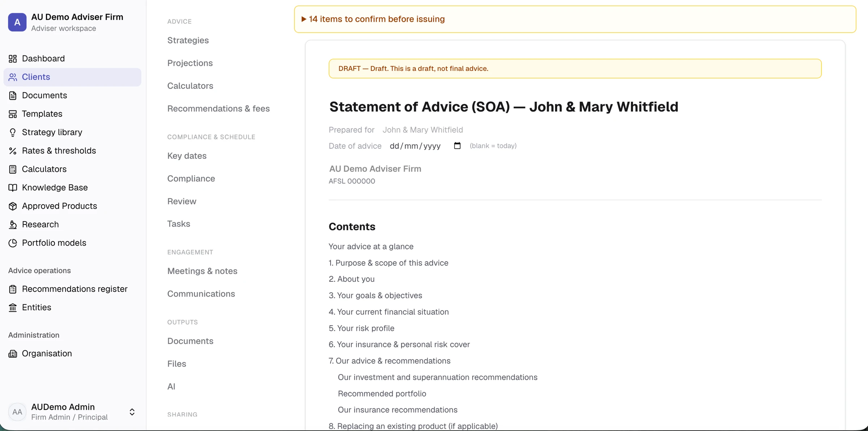Open Strategy library page
The height and width of the screenshot is (431, 868).
coord(72,132)
